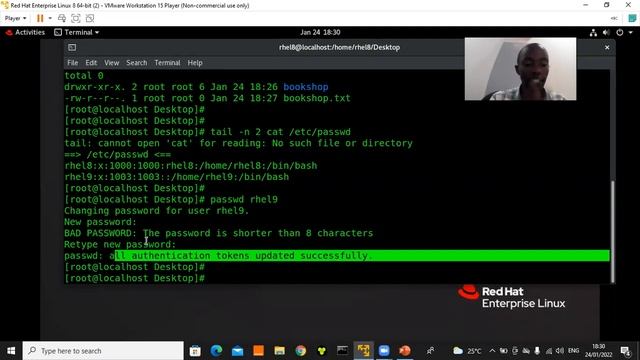
Task: Click the blue bookshop directory name
Action: (306, 87)
